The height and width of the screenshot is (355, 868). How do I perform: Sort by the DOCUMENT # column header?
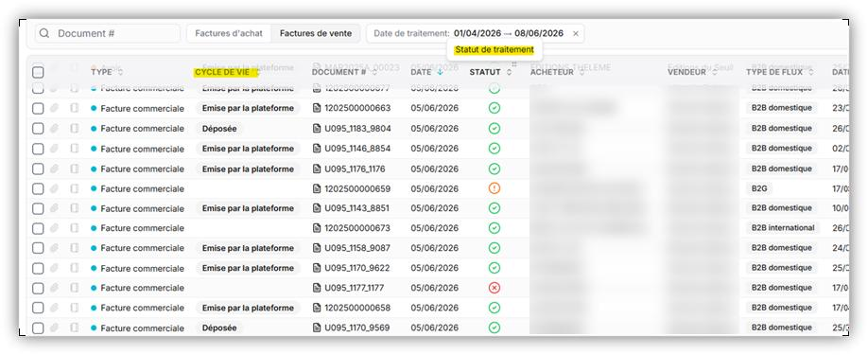pos(344,72)
